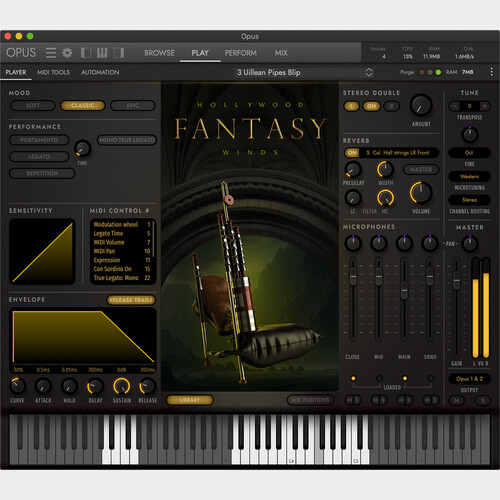Click the Portamento Time knob

(83, 149)
